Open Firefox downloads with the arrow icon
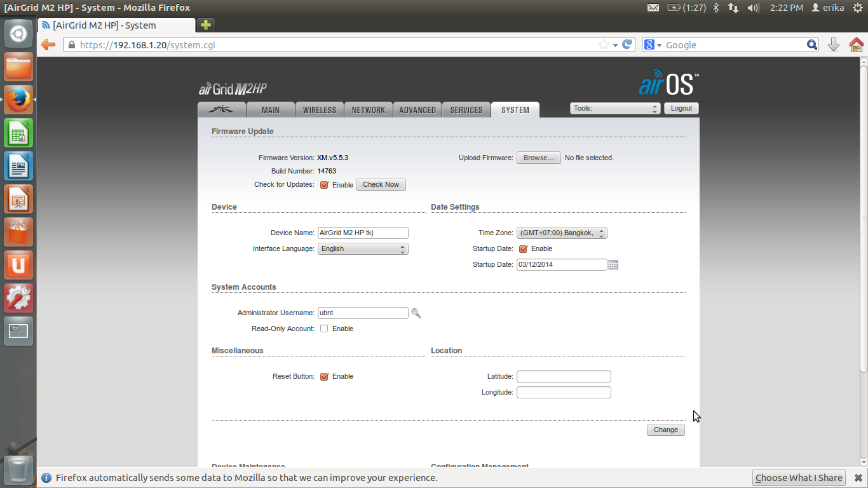This screenshot has height=488, width=868. point(834,44)
